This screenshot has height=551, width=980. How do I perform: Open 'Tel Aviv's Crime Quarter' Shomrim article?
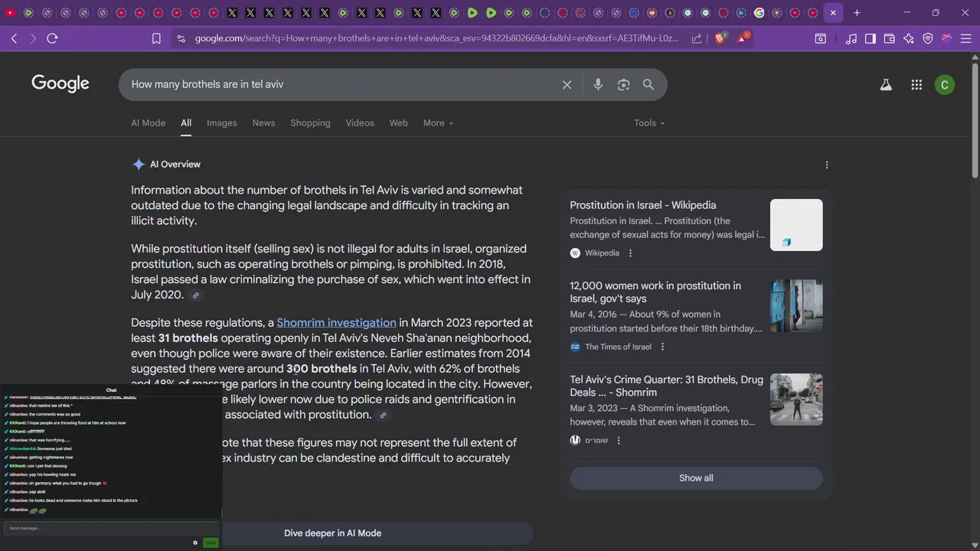coord(666,386)
